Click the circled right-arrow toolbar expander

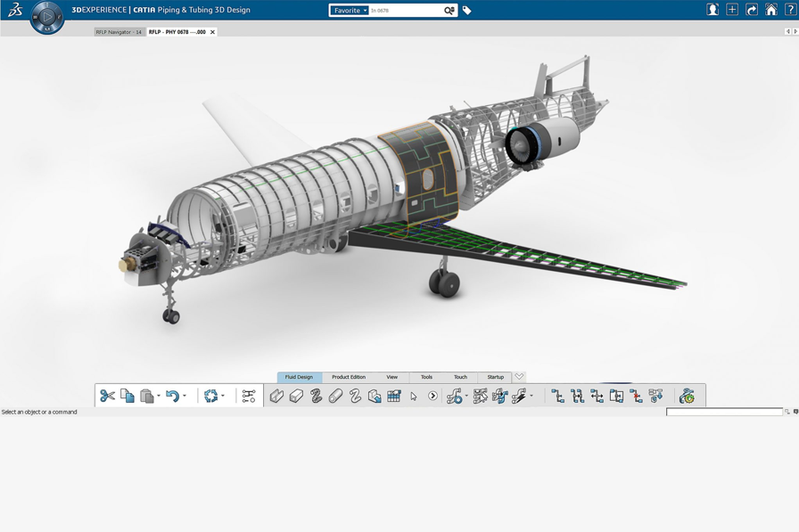point(432,396)
